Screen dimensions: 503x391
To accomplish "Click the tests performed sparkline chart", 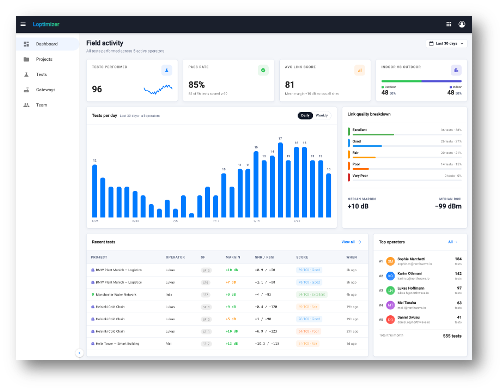I will pos(158,90).
